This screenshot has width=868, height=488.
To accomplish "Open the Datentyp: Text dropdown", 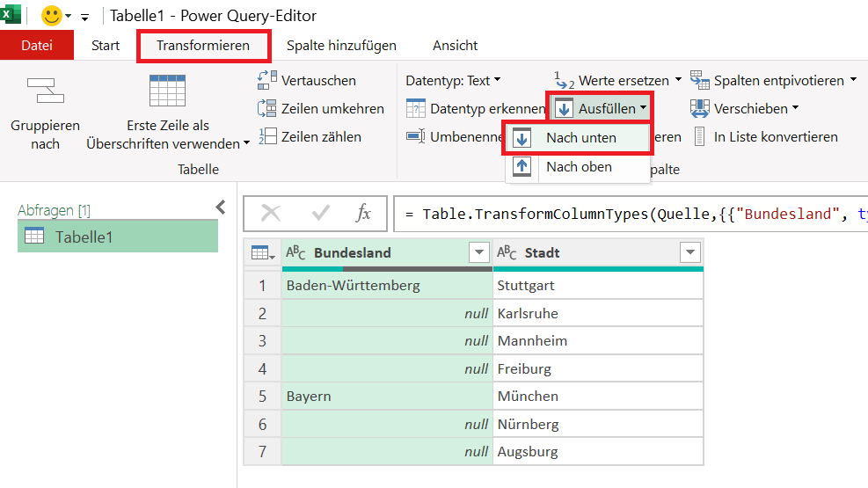I will coord(453,81).
